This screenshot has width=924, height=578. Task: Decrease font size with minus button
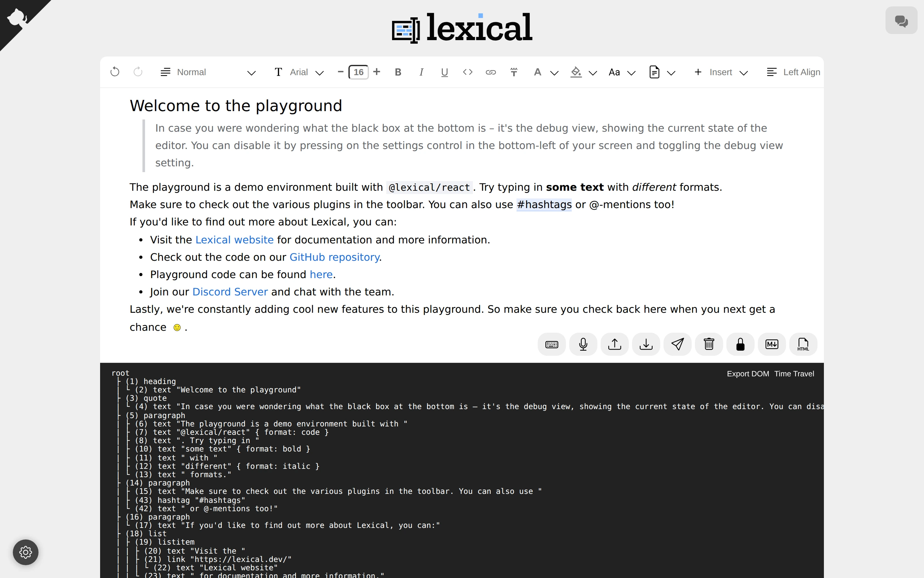pos(341,72)
